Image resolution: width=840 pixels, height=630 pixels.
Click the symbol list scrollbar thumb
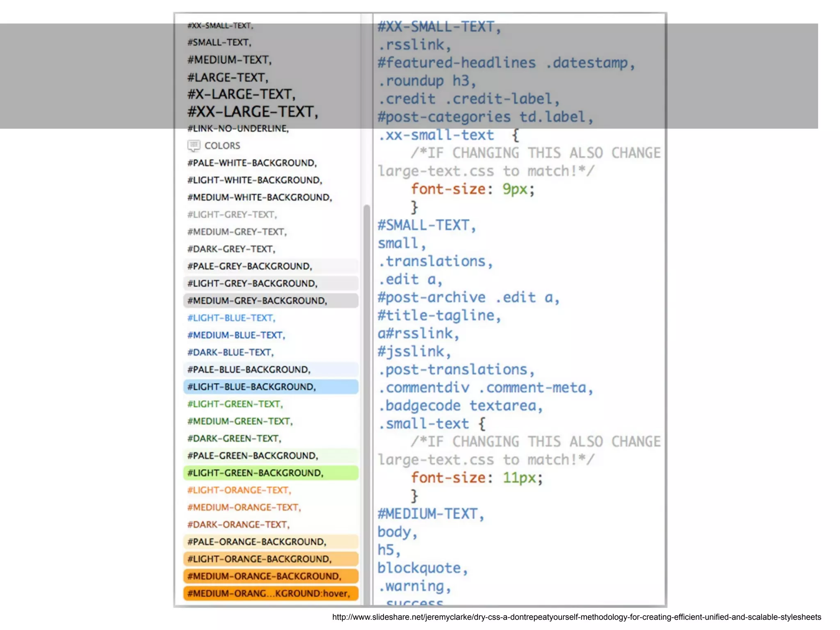click(367, 404)
